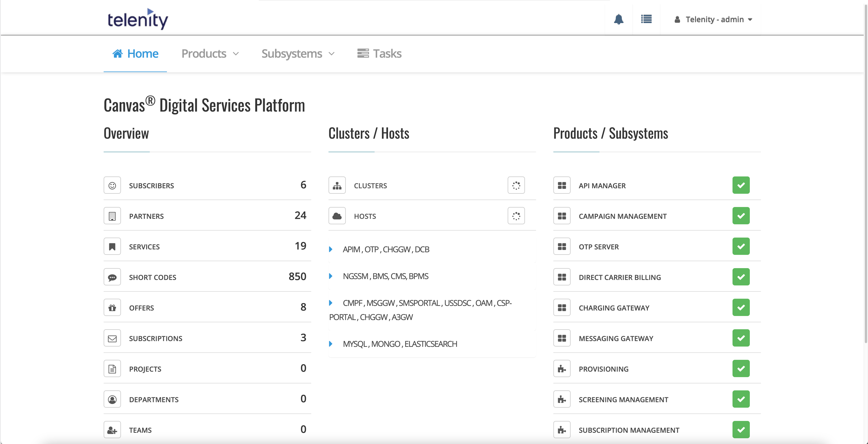Click the Subscription Management puzzle icon
Screen dimensions: 868x444
coord(562,430)
